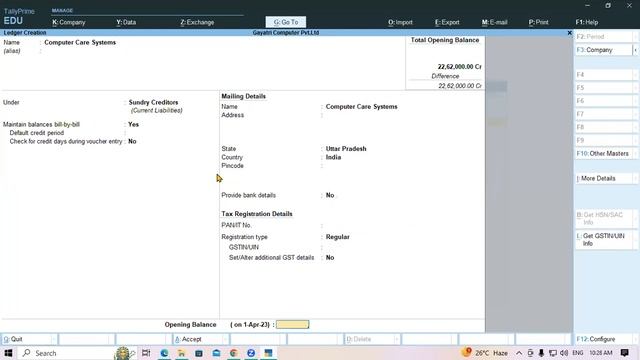Open Microsoft Store icon on taskbar

pyautogui.click(x=199, y=353)
